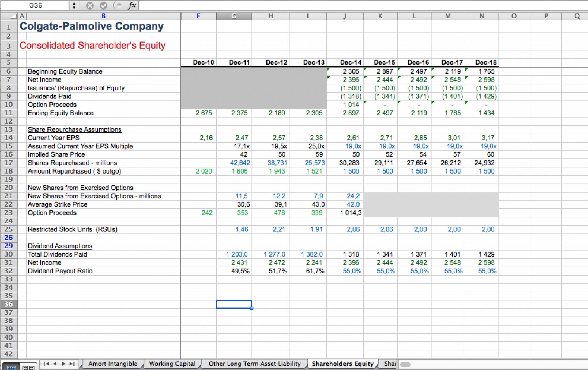The image size is (588, 370).
Task: Click the Dividend Assumptions heading
Action: (60, 246)
